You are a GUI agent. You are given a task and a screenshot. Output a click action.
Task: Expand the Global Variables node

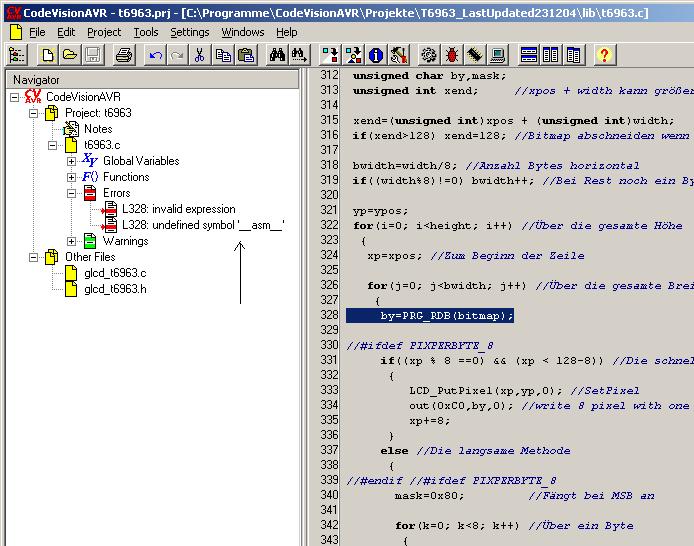coord(71,161)
